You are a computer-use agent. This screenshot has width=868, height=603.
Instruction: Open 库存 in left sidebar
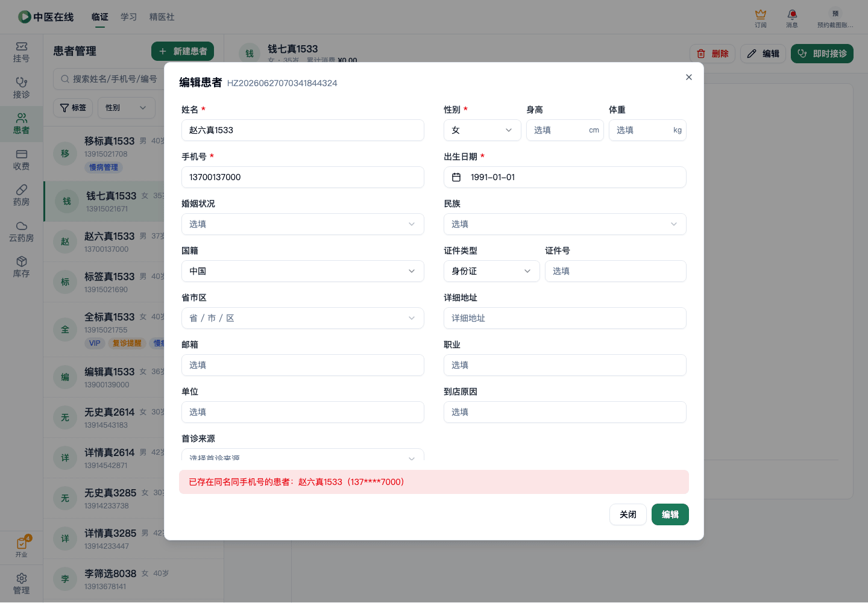pos(21,267)
